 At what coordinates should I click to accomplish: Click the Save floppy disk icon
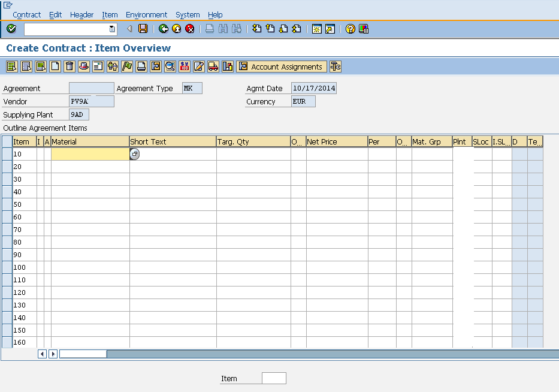pos(143,29)
